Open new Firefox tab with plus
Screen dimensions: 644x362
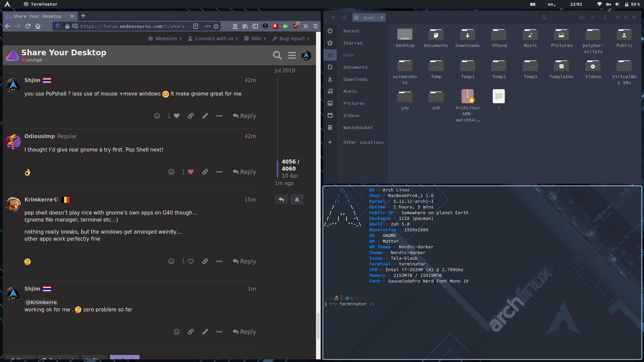83,16
